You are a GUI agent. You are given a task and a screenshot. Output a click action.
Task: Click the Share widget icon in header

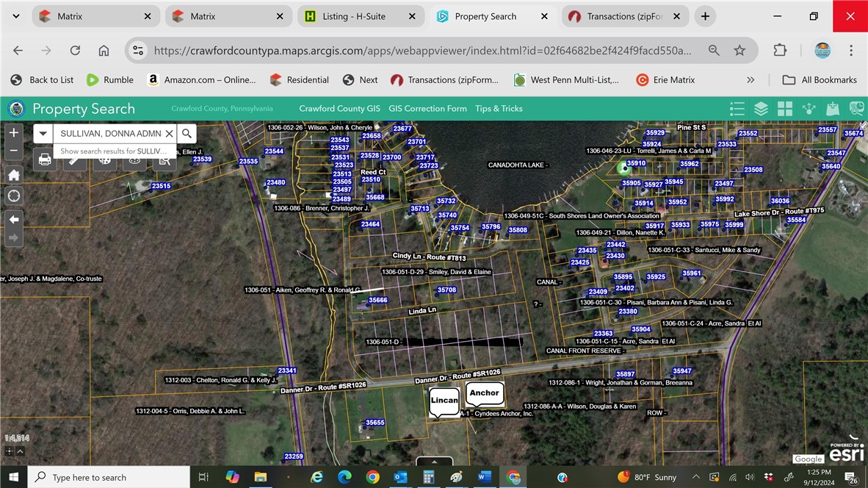pyautogui.click(x=809, y=109)
